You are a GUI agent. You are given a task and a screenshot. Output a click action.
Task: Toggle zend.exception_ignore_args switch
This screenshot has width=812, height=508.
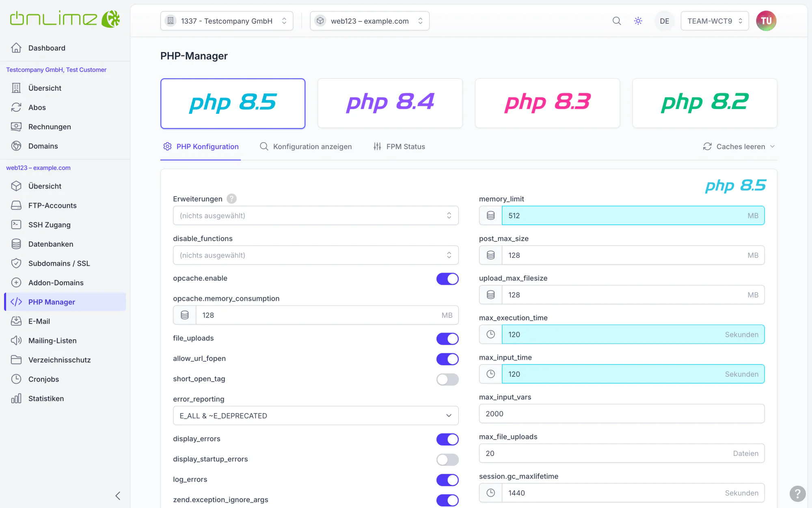pos(447,500)
